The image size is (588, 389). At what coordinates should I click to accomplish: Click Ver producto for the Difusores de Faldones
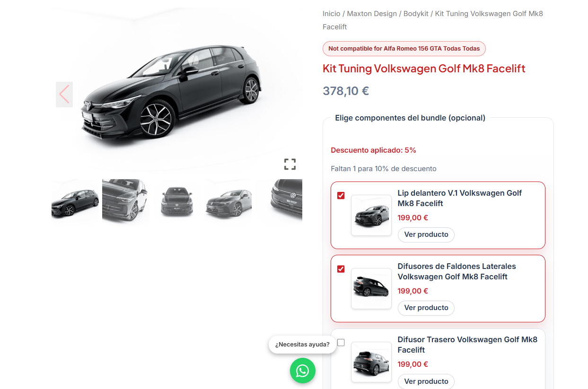click(426, 308)
